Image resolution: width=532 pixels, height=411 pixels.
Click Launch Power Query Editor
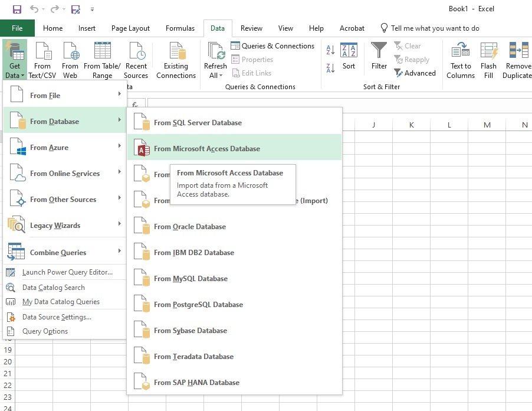pyautogui.click(x=64, y=272)
